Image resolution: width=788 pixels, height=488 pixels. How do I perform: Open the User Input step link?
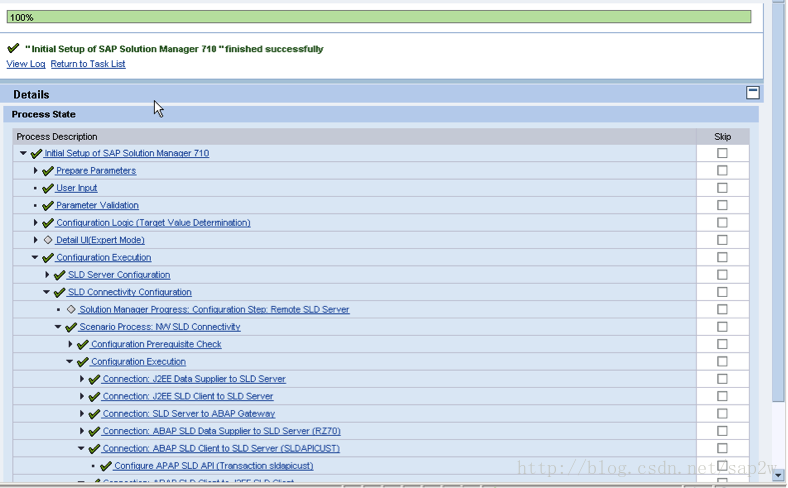[76, 187]
